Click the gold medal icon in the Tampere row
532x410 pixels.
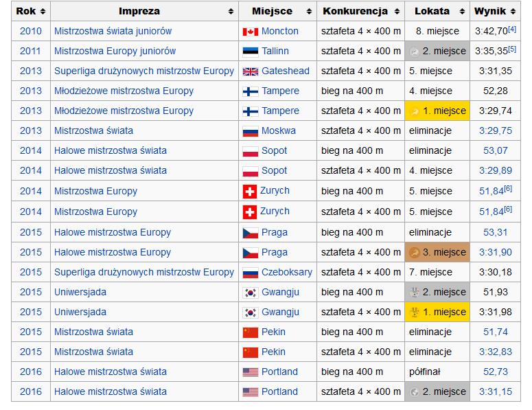click(415, 111)
